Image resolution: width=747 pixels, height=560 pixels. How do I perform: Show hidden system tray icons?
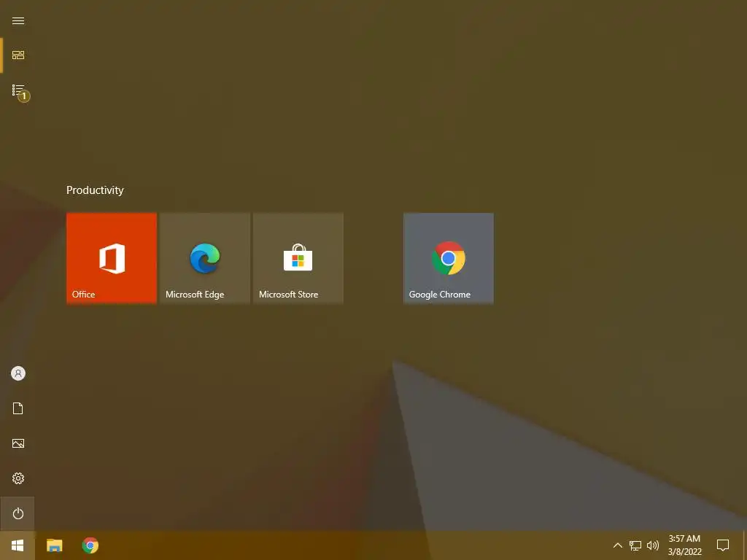(x=617, y=545)
